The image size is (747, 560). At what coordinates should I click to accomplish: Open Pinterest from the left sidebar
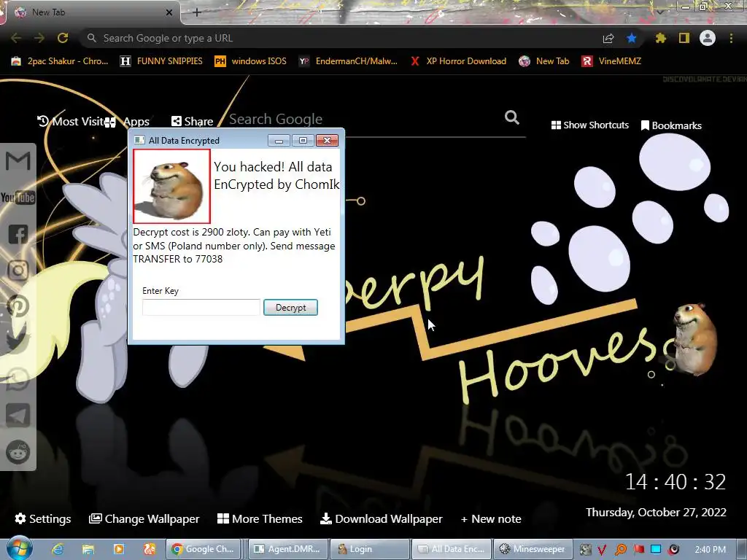(18, 307)
